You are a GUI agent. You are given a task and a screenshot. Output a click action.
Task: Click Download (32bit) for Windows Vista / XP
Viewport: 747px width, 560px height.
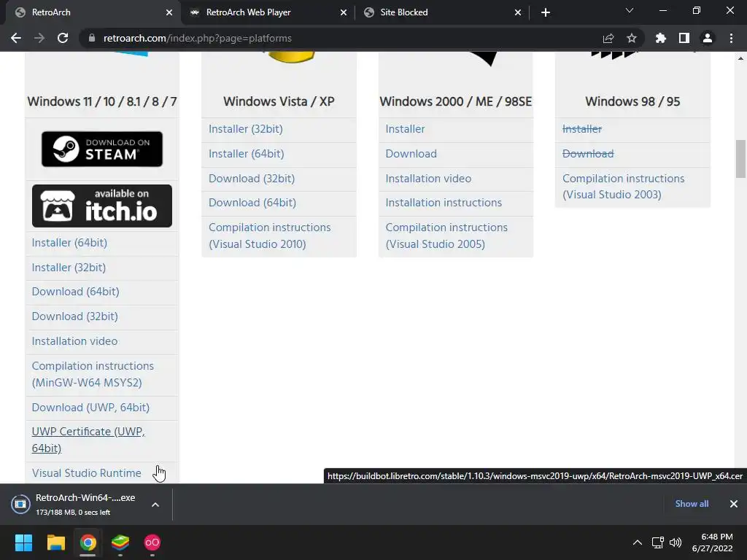252,179
